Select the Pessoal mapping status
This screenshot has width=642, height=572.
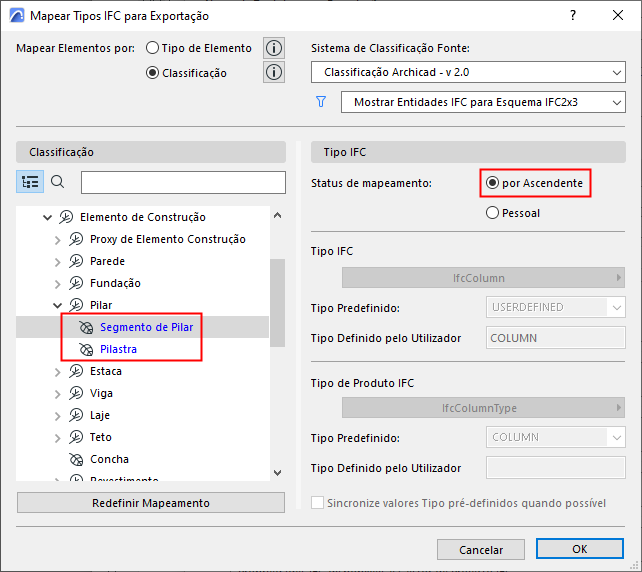492,213
